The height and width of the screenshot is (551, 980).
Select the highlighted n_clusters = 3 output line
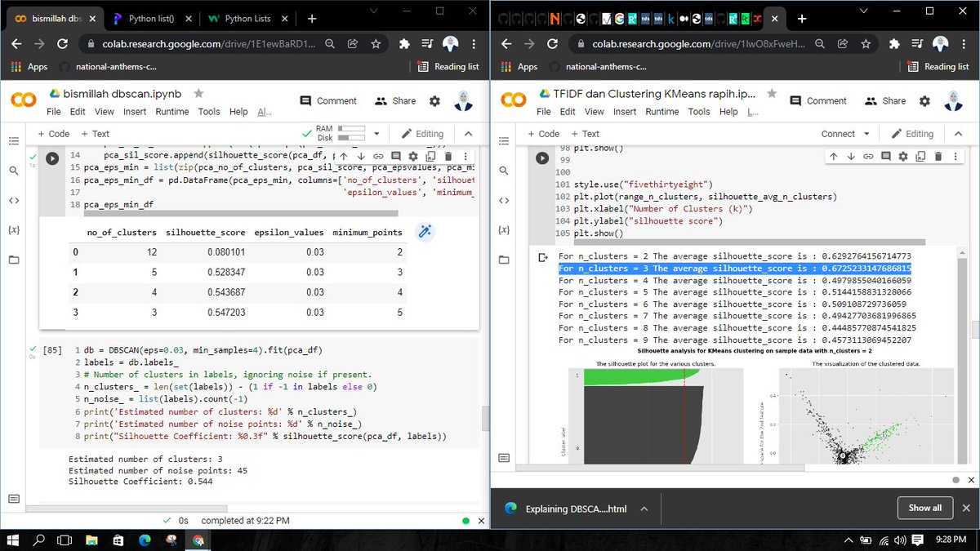coord(735,268)
